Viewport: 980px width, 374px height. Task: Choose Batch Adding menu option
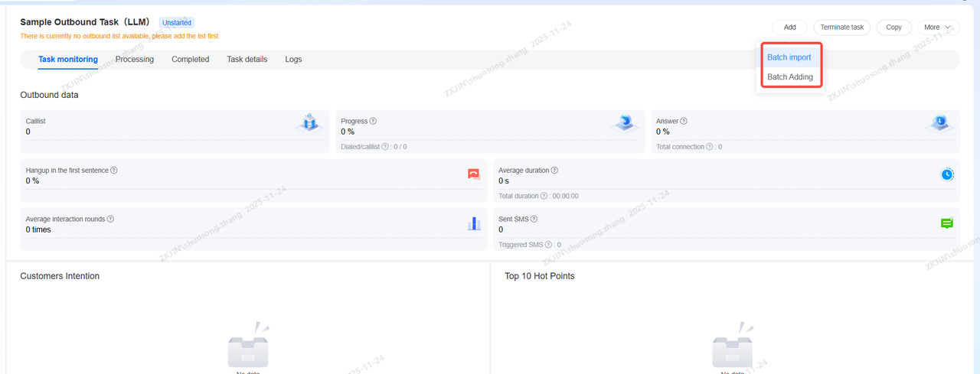point(789,77)
